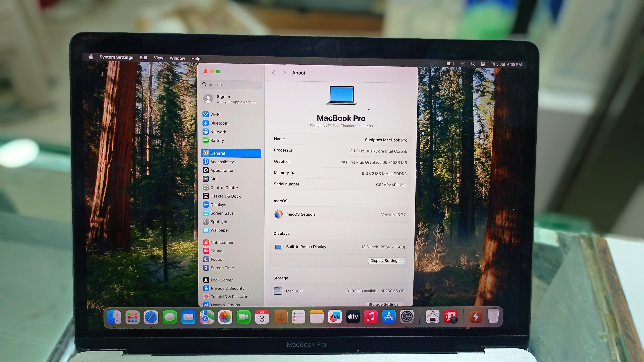Open Battery settings in the sidebar
The width and height of the screenshot is (644, 362).
pyautogui.click(x=231, y=140)
